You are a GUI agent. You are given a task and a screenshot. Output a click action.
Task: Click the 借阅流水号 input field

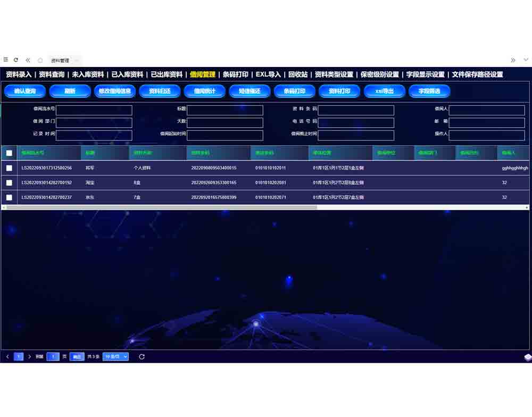point(94,110)
